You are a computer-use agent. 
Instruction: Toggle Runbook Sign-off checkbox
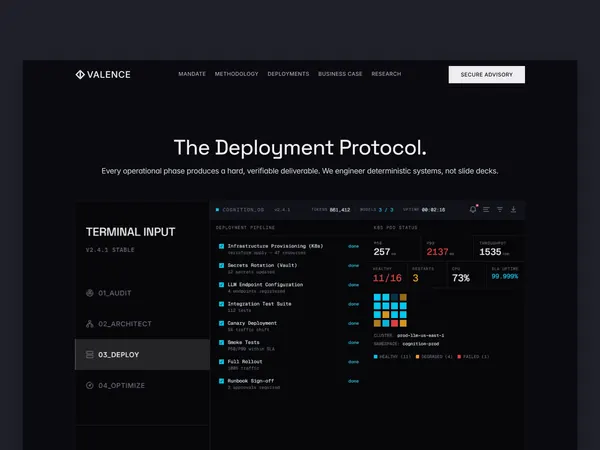(x=221, y=381)
